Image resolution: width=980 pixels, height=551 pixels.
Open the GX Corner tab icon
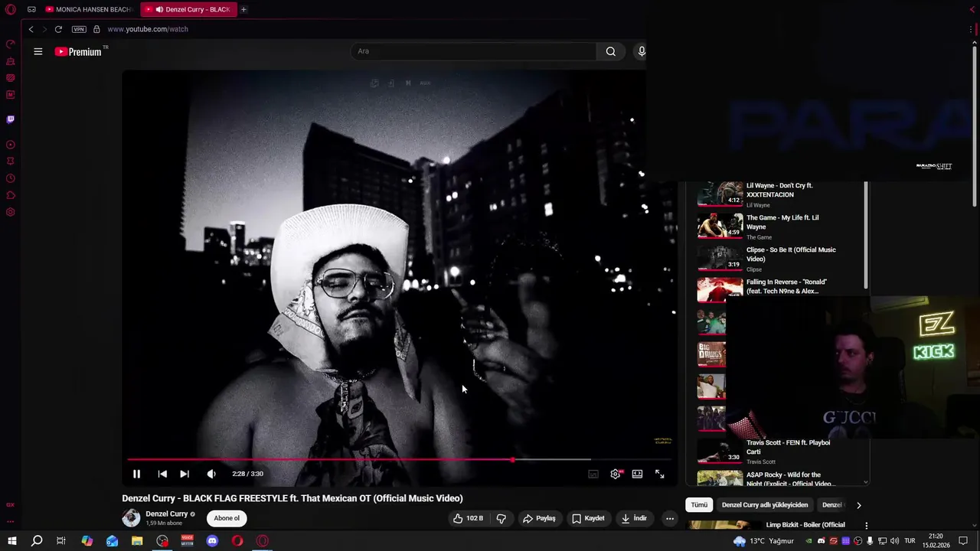point(31,9)
